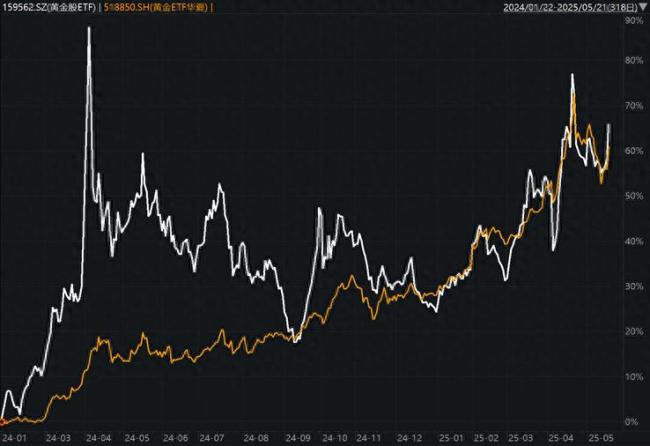Image resolution: width=650 pixels, height=446 pixels.
Task: Click the 24-03 x-axis date label
Action: (58, 438)
